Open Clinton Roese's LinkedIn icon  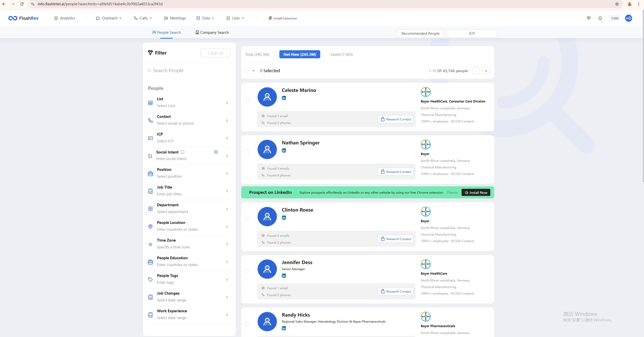pyautogui.click(x=284, y=218)
